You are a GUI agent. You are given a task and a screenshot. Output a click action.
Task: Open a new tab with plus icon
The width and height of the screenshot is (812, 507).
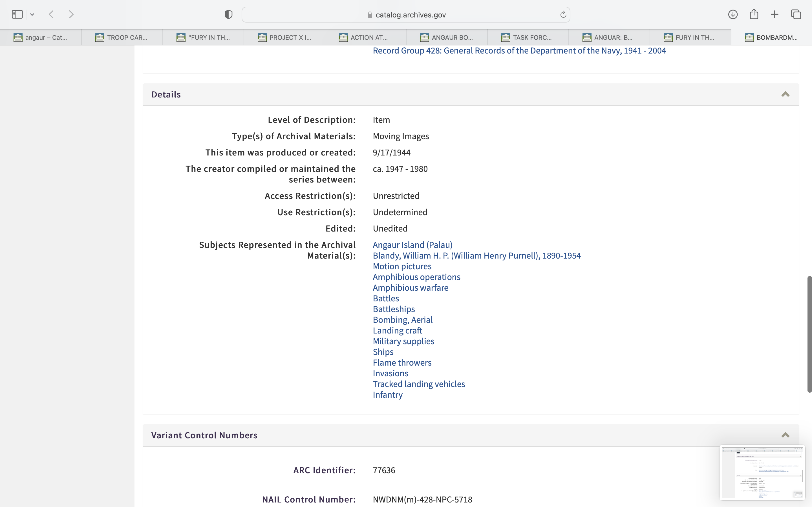pos(775,14)
